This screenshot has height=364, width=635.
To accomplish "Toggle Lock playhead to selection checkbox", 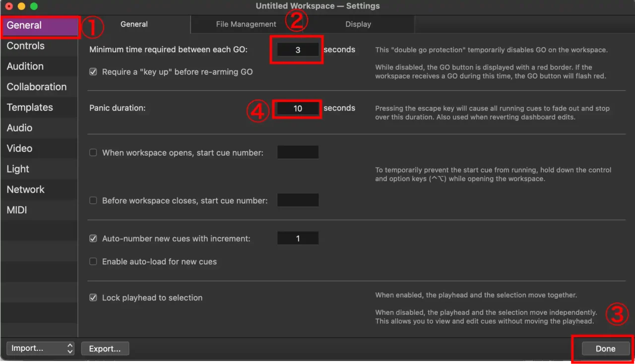I will click(x=93, y=298).
